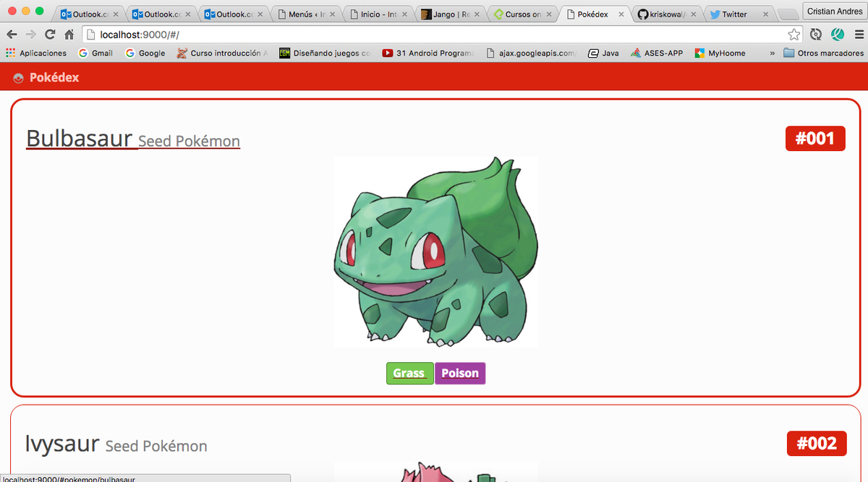The width and height of the screenshot is (868, 482).
Task: Open the ajax.googleapis.com bookmark
Action: pyautogui.click(x=532, y=53)
